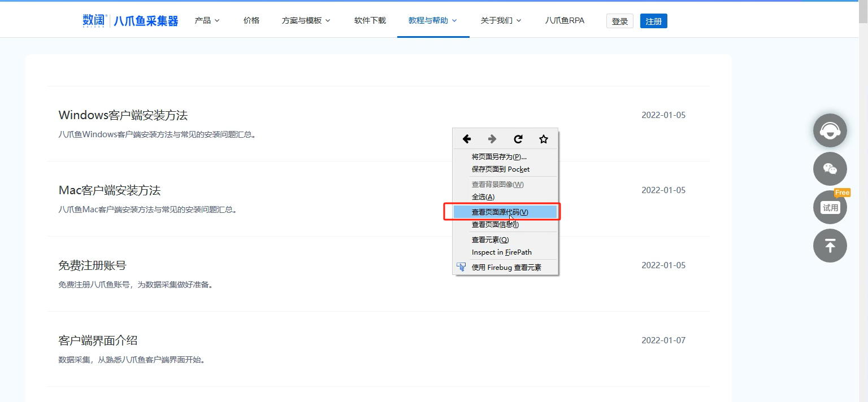This screenshot has width=868, height=402.
Task: Go back using the context menu arrow
Action: click(467, 139)
